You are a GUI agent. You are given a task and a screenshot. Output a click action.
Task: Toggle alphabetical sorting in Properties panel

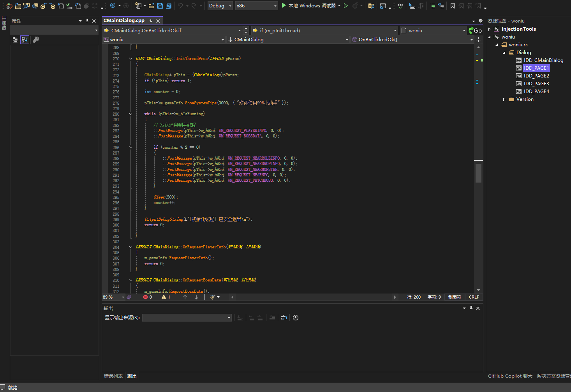[25, 40]
